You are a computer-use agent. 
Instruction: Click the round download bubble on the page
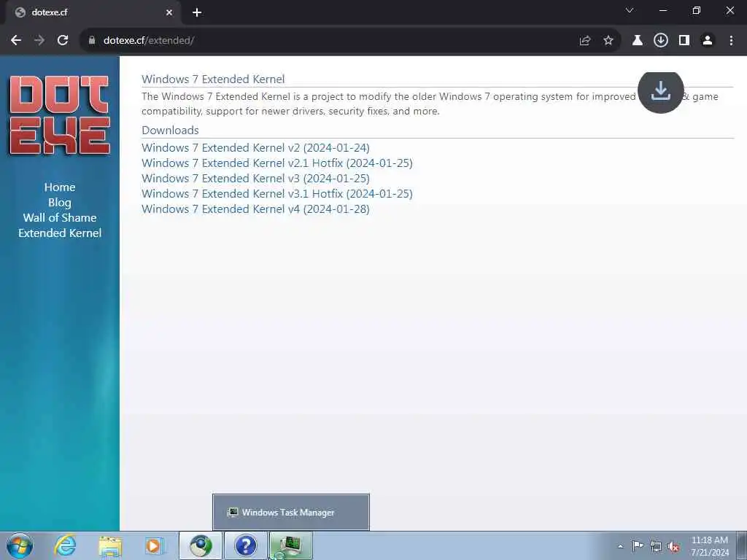click(661, 91)
